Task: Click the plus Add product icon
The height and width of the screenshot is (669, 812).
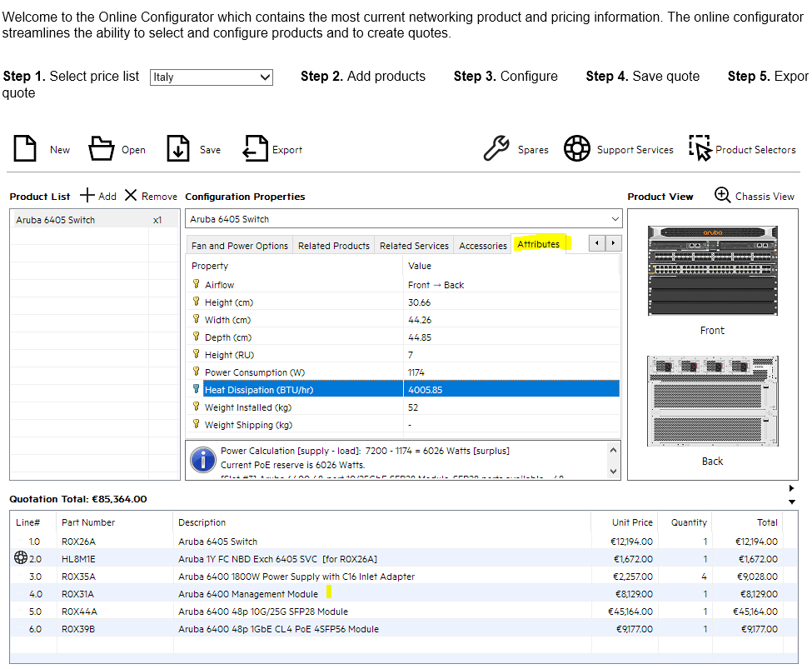Action: (87, 195)
